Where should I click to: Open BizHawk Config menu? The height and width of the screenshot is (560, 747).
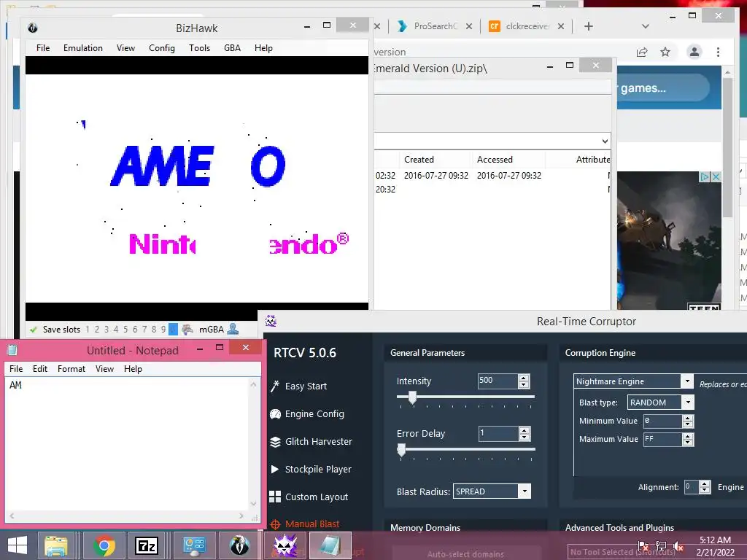[161, 47]
